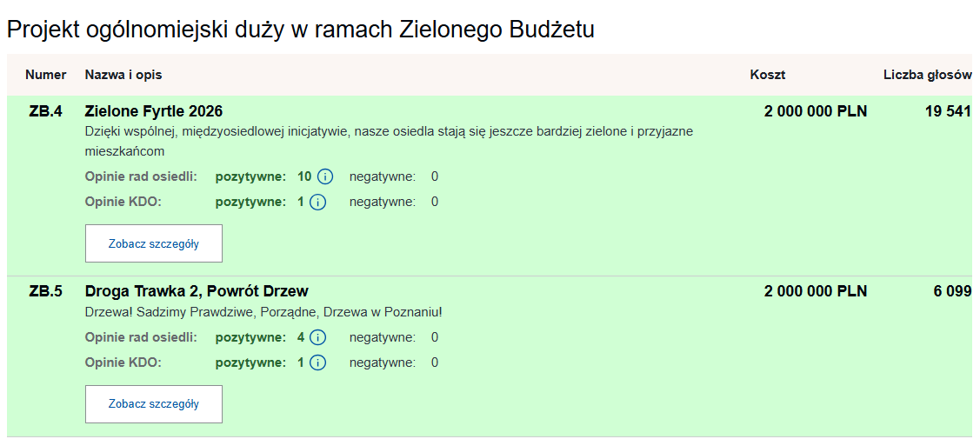Click the 2 000 000 PLN cost of ZB.4
The image size is (980, 439).
816,111
